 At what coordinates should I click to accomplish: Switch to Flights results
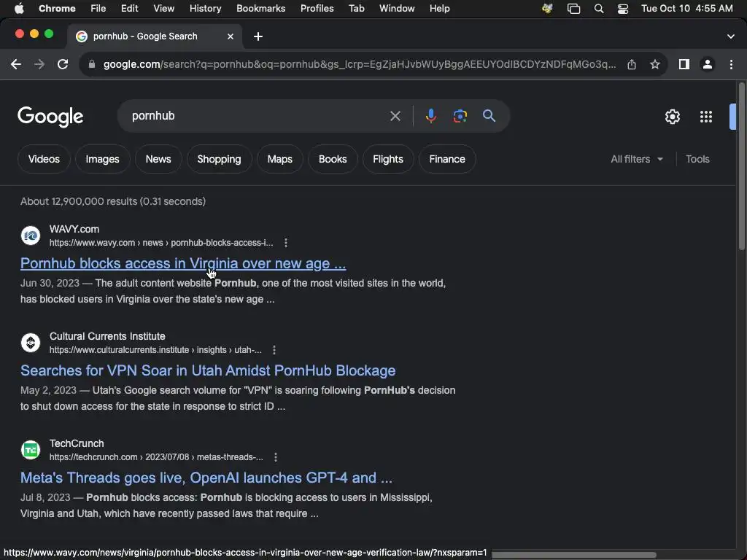pos(388,159)
